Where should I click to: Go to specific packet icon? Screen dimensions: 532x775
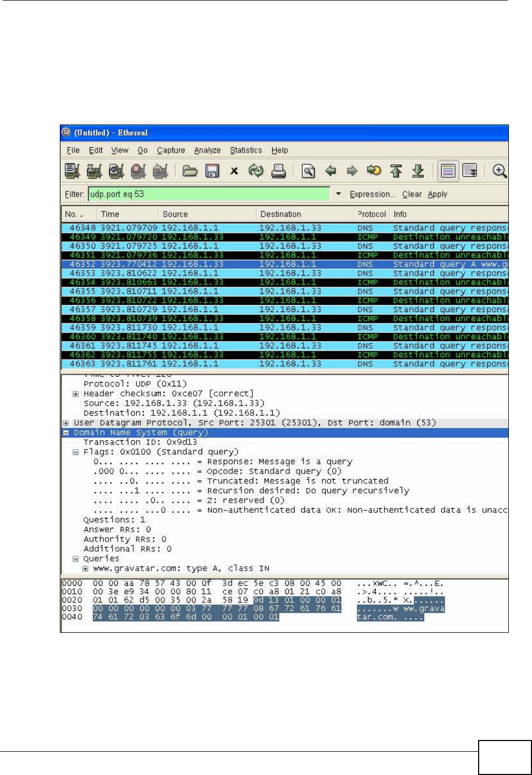(x=374, y=171)
